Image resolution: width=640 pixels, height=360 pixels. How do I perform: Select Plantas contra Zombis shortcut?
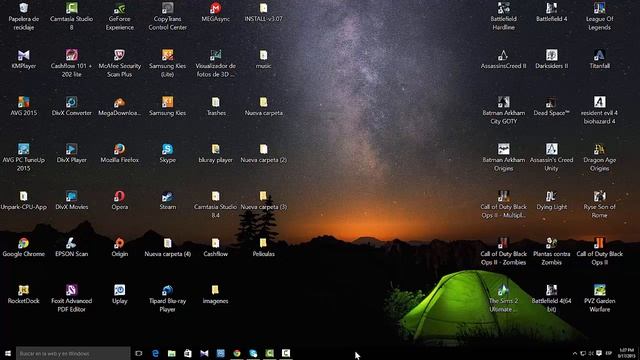click(x=551, y=251)
